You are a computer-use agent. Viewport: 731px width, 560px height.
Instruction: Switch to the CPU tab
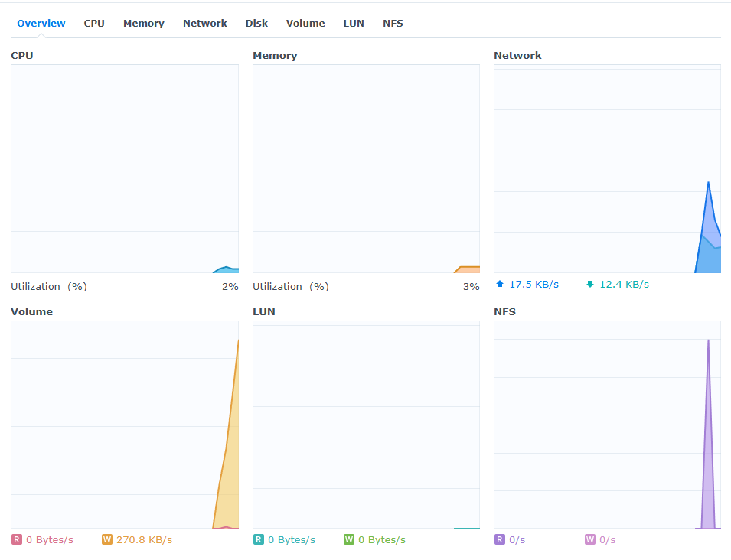[x=94, y=23]
